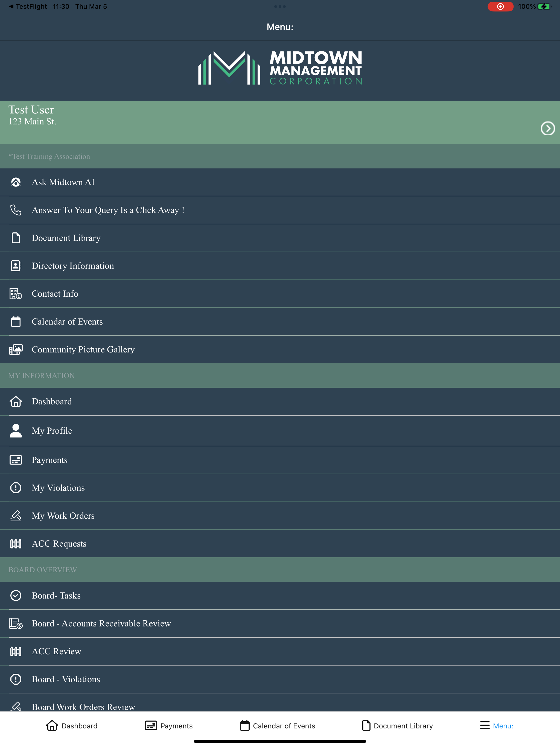Return to TestFlight via back link
Viewport: 560px width, 747px height.
[28, 6]
